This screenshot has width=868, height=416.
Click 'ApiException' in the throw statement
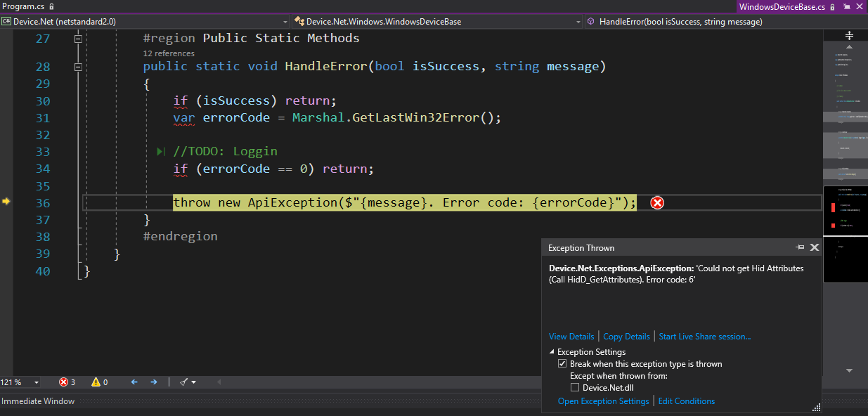coord(292,203)
